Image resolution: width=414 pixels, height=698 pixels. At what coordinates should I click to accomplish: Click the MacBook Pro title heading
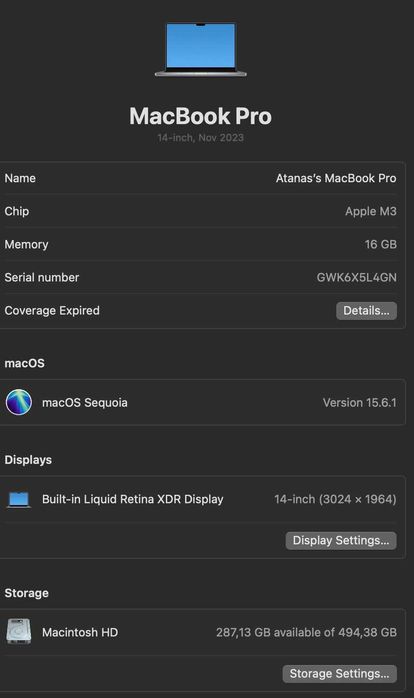[x=200, y=116]
